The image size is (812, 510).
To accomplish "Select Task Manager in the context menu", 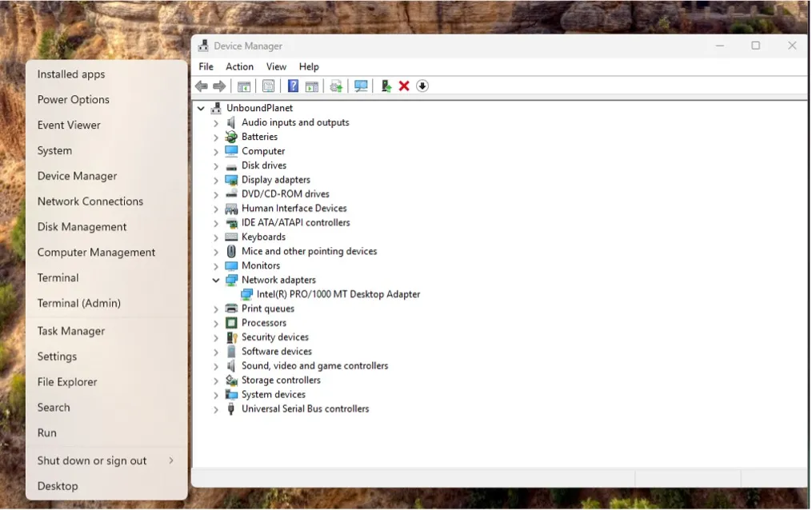I will click(71, 331).
